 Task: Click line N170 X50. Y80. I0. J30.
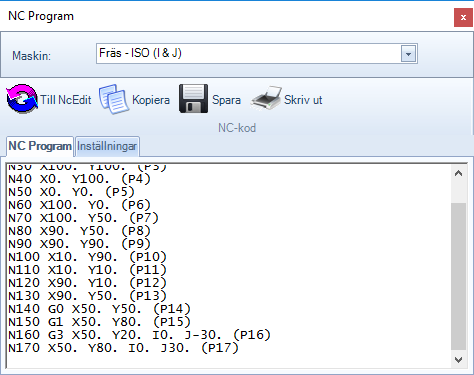[x=123, y=348]
